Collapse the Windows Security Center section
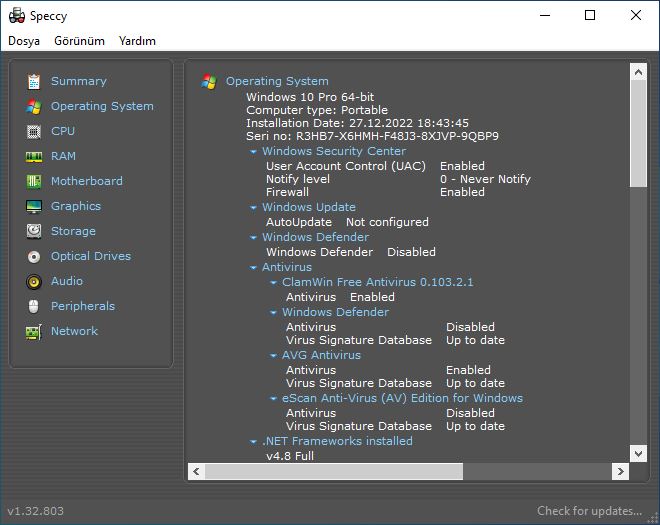 (x=253, y=152)
